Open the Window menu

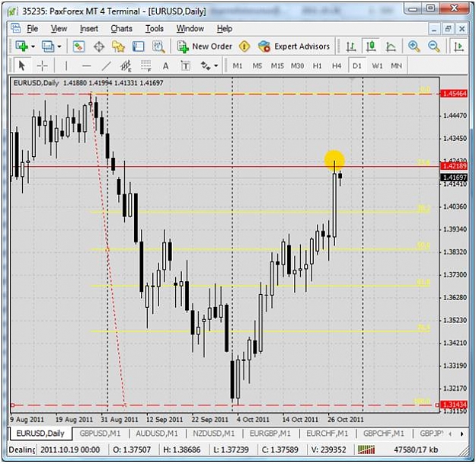[x=190, y=28]
